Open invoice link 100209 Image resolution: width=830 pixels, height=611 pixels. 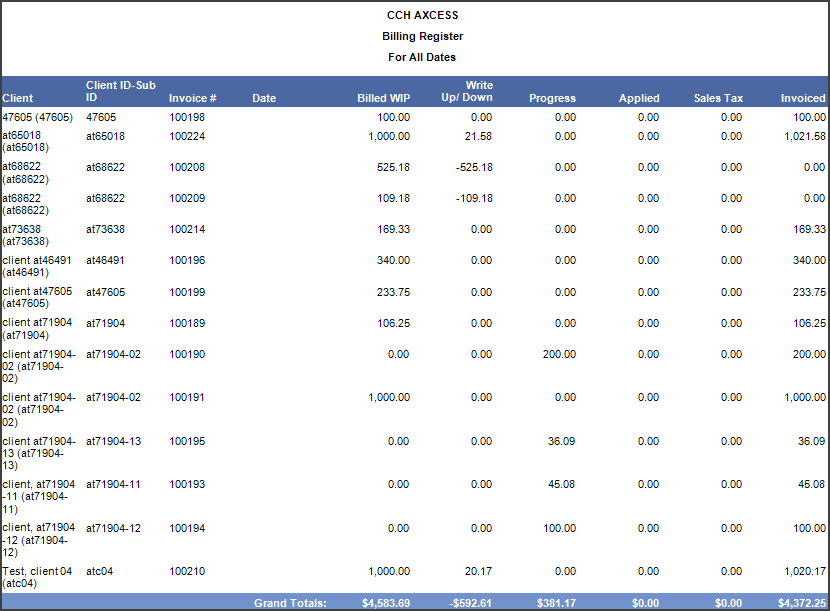click(186, 198)
